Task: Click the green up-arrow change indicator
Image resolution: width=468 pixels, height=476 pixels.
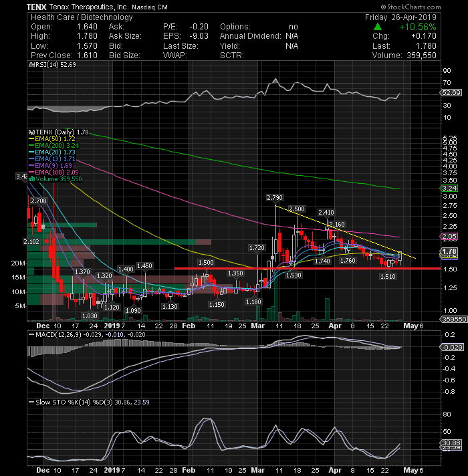Action: tap(377, 27)
